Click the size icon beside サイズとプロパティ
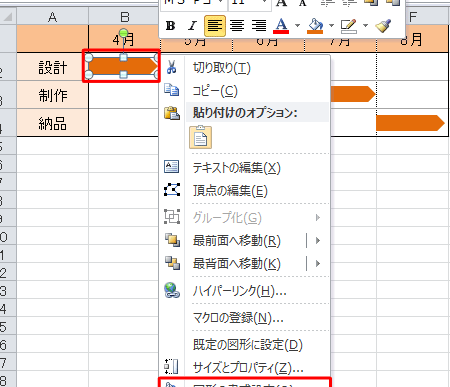This screenshot has width=450, height=387. [171, 366]
